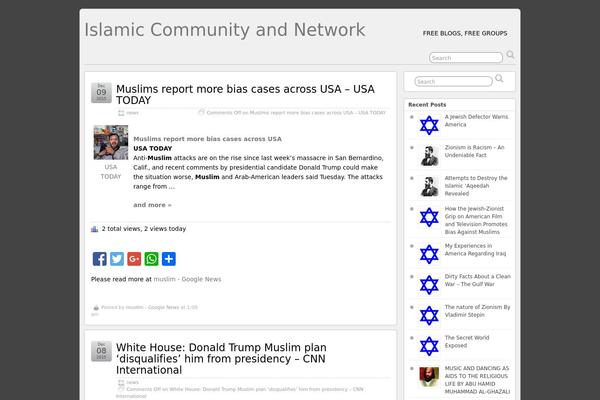Focus the sidebar Search input field
Screen dimensions: 600x400
pos(453,82)
